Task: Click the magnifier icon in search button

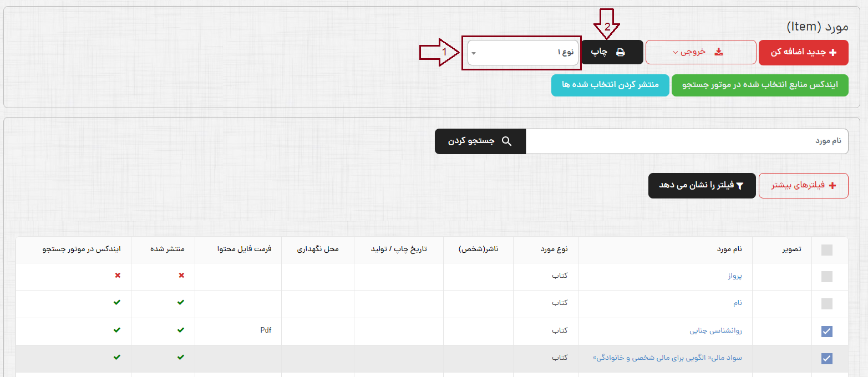Action: pyautogui.click(x=506, y=141)
